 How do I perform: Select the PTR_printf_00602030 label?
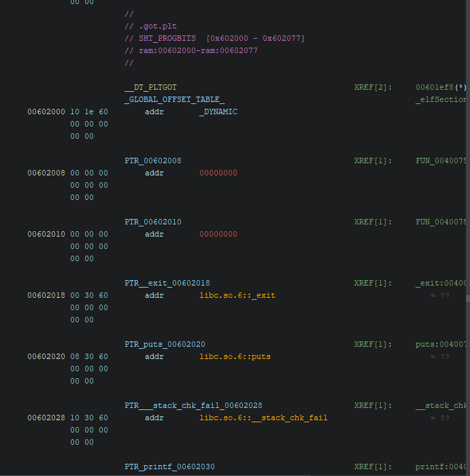(169, 466)
